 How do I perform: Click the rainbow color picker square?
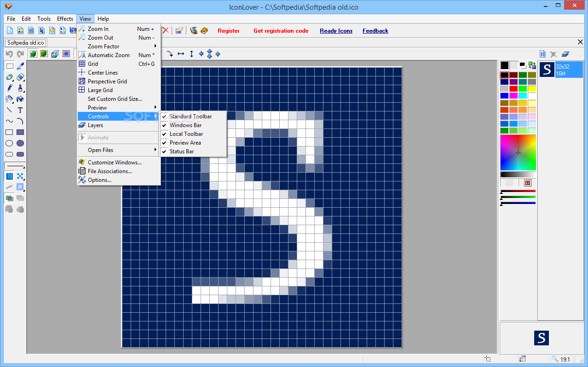[518, 152]
